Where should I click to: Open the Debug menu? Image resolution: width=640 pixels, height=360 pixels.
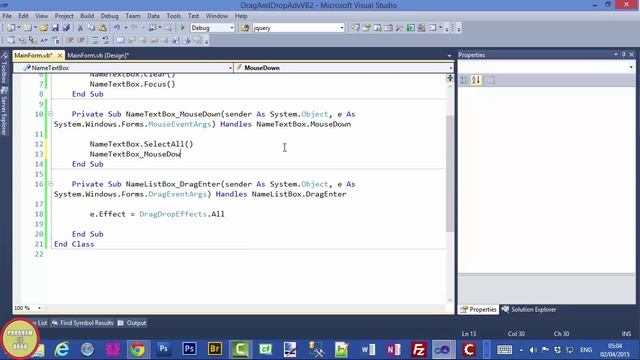click(109, 16)
